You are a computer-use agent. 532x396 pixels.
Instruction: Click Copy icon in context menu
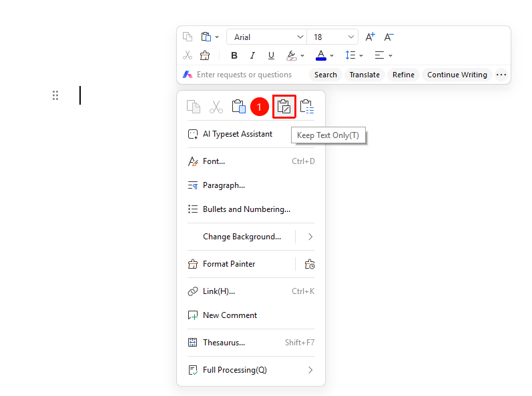click(194, 107)
